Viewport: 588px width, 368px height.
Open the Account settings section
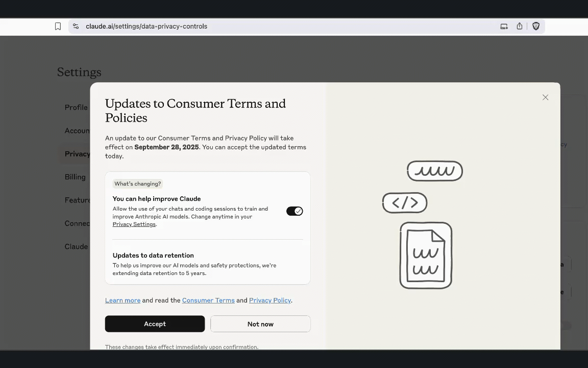click(x=77, y=130)
